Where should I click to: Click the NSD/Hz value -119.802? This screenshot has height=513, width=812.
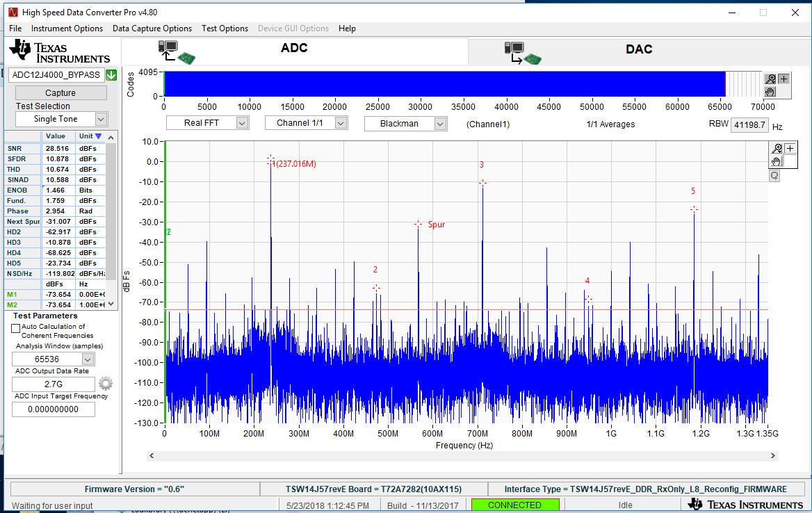(x=58, y=273)
